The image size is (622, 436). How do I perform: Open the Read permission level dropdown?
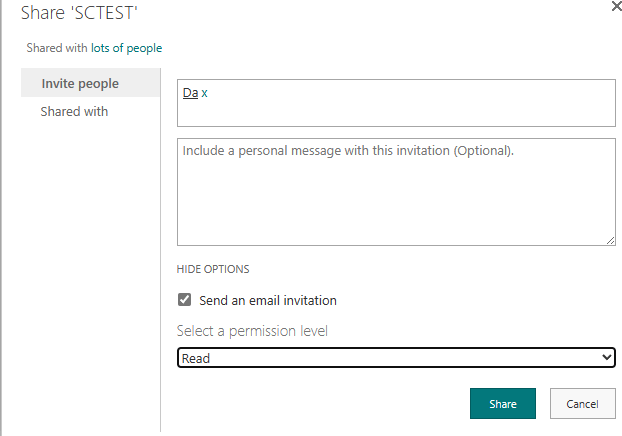(x=396, y=357)
